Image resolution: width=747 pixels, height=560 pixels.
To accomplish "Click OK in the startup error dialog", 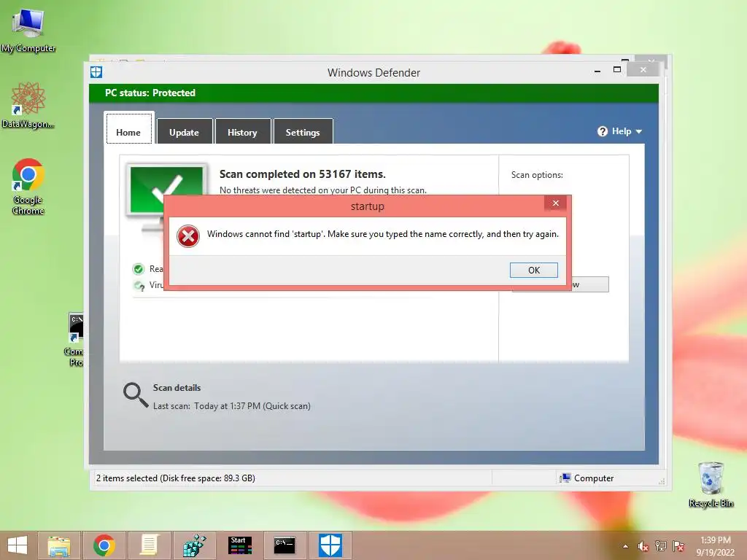I will point(533,270).
